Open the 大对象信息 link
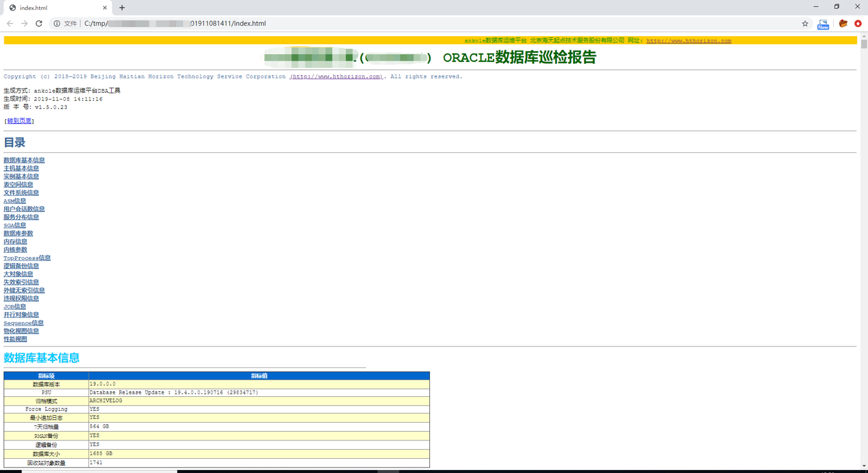The height and width of the screenshot is (473, 868). click(x=18, y=274)
